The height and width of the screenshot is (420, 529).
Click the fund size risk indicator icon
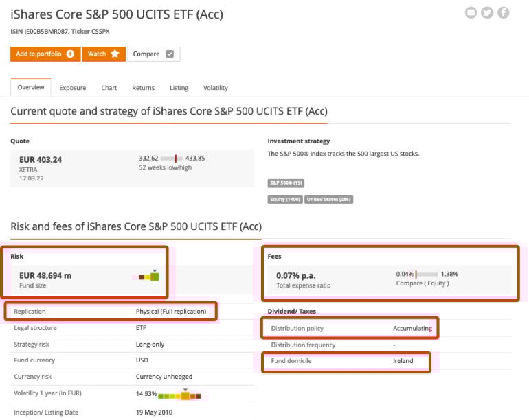[x=148, y=276]
